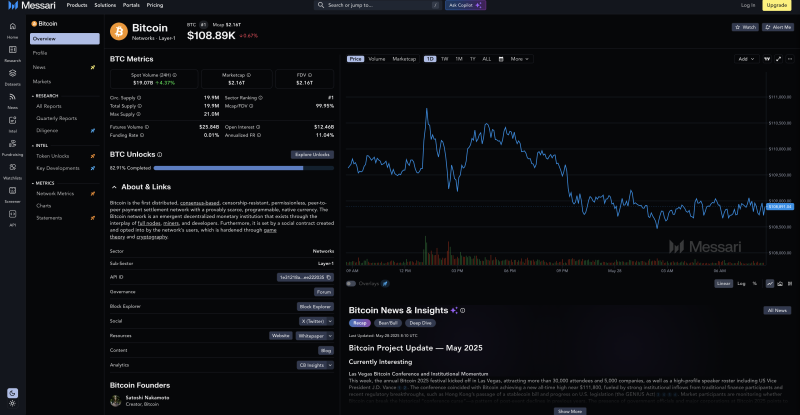Open the Research section in left sidebar
The width and height of the screenshot is (800, 415).
coord(12,52)
